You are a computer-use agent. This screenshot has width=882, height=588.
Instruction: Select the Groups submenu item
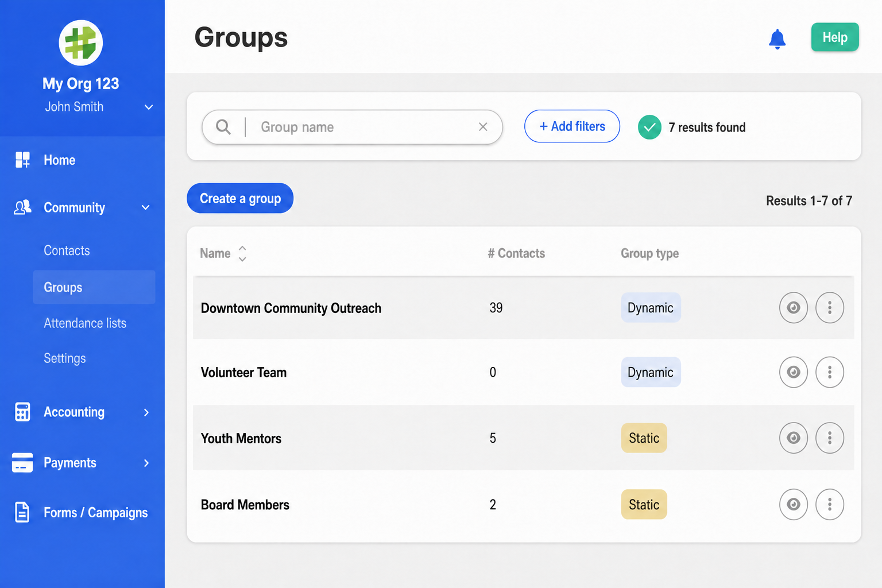click(94, 287)
